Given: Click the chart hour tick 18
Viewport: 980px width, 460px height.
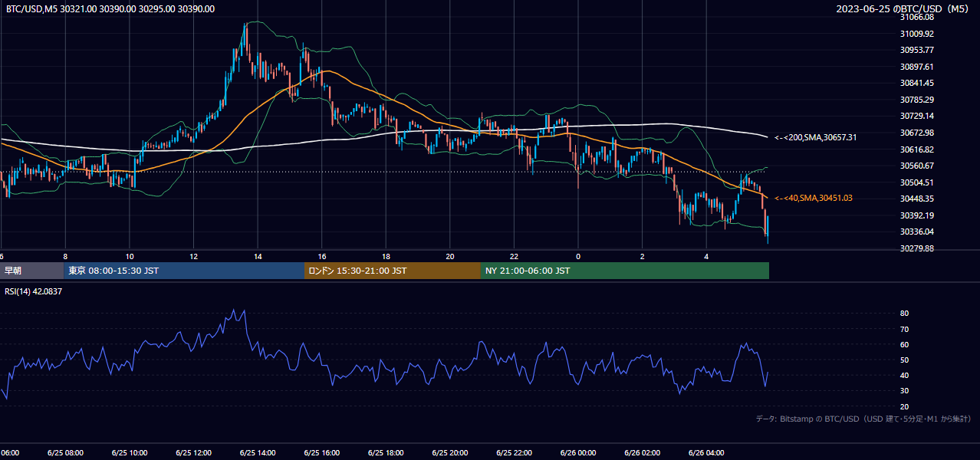Looking at the screenshot, I should 386,256.
